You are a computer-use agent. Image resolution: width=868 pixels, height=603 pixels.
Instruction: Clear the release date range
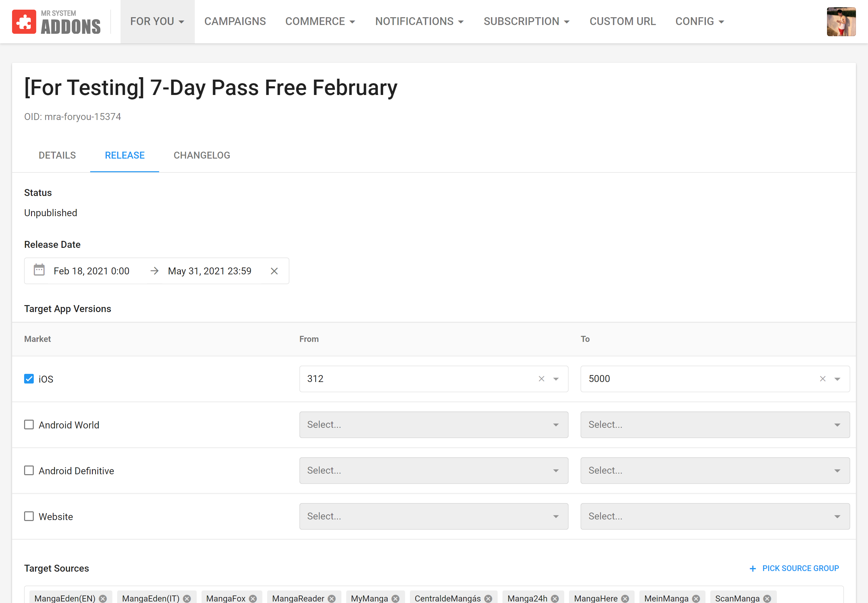click(274, 271)
